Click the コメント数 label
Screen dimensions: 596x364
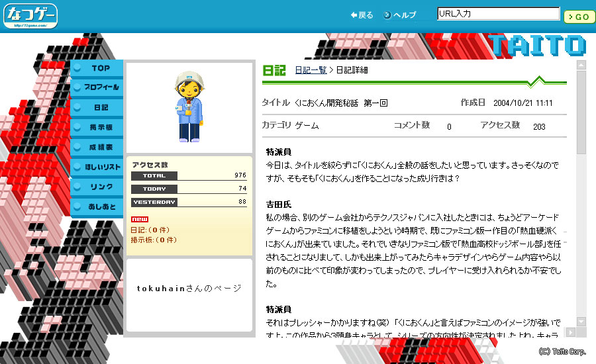tap(412, 125)
